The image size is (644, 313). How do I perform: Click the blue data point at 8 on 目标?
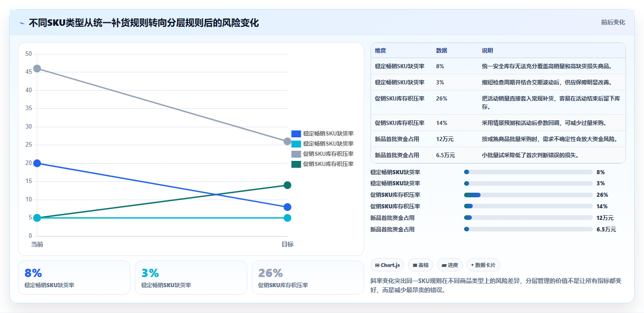287,207
